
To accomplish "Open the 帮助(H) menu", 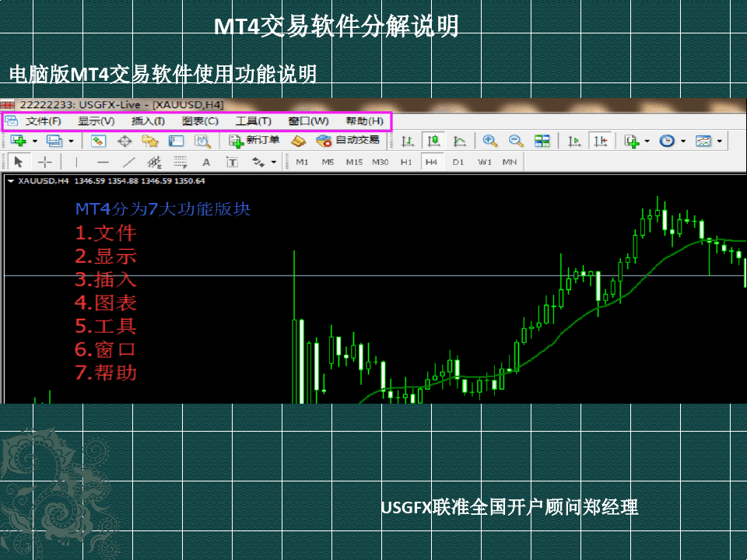I will click(364, 121).
